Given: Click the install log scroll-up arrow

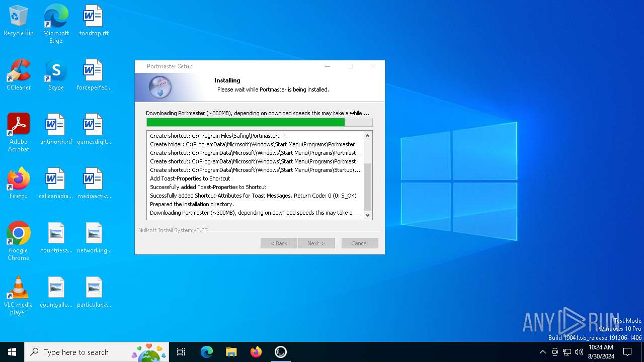Looking at the screenshot, I should coord(367,136).
